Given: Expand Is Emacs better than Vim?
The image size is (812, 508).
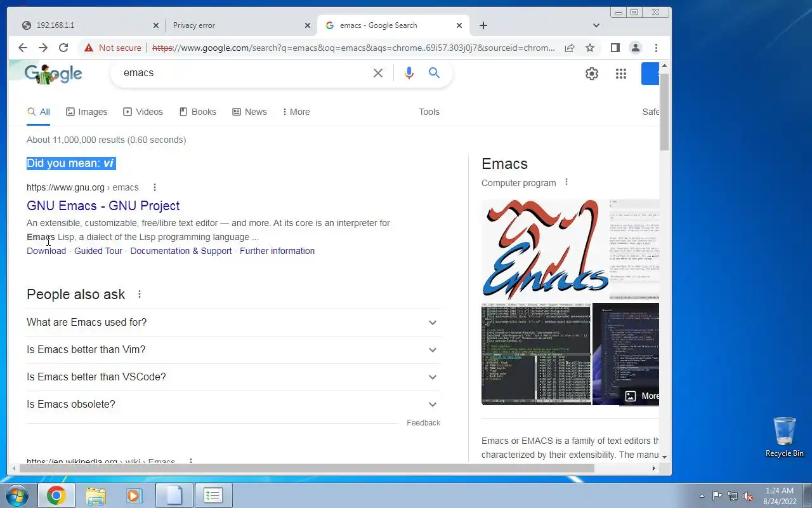Looking at the screenshot, I should point(233,350).
